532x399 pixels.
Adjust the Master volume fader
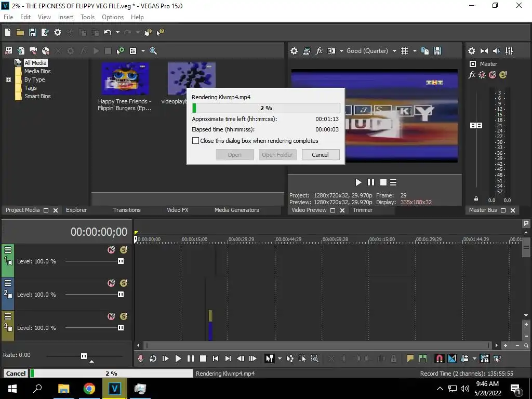[476, 126]
